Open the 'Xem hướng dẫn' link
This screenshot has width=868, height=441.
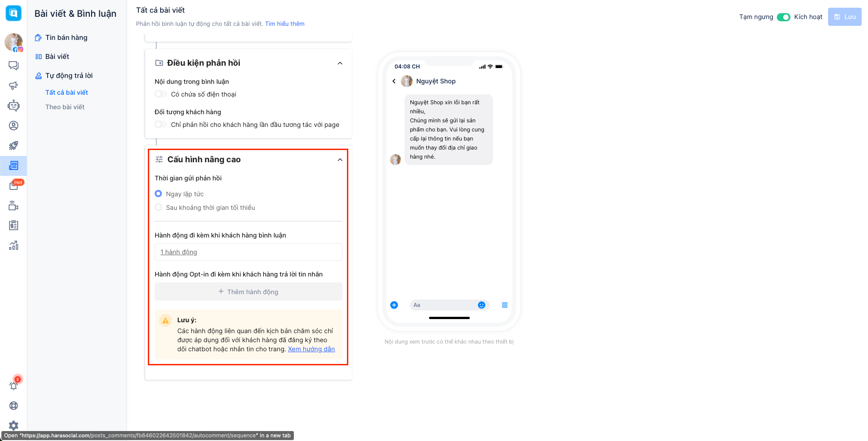point(311,349)
